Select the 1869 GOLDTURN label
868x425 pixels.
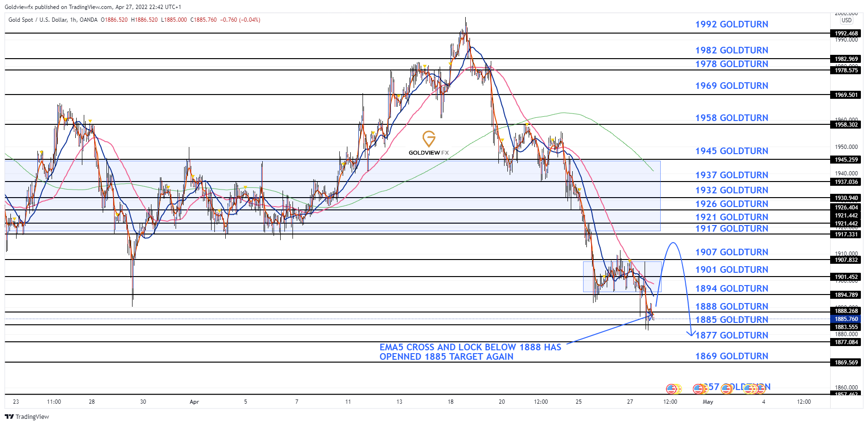pyautogui.click(x=732, y=356)
